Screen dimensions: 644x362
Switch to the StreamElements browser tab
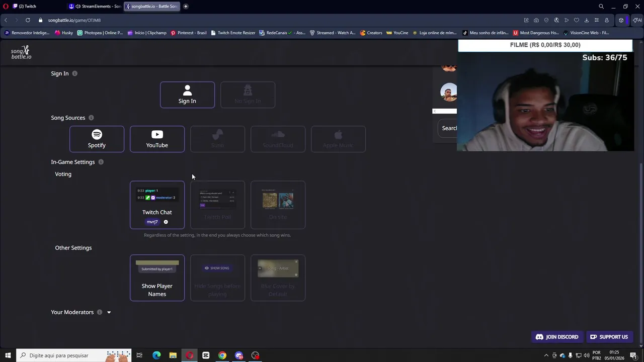(x=96, y=6)
